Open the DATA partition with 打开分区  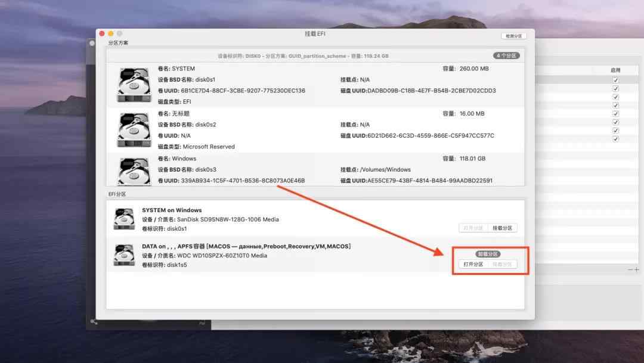click(473, 265)
